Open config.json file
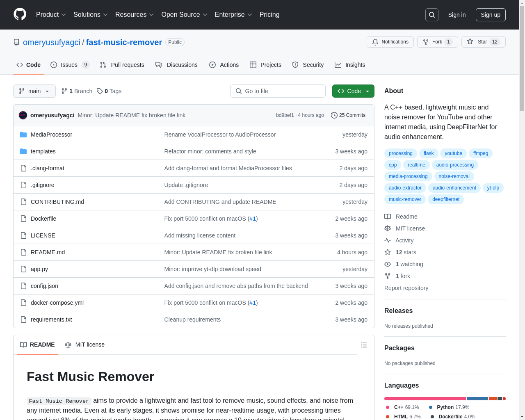Image resolution: width=525 pixels, height=420 pixels. click(44, 286)
